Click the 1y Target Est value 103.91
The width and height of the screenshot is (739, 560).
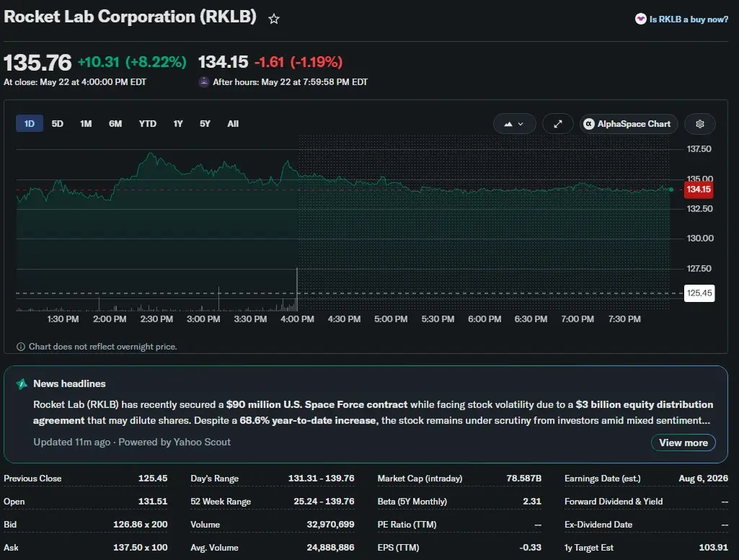coord(713,547)
